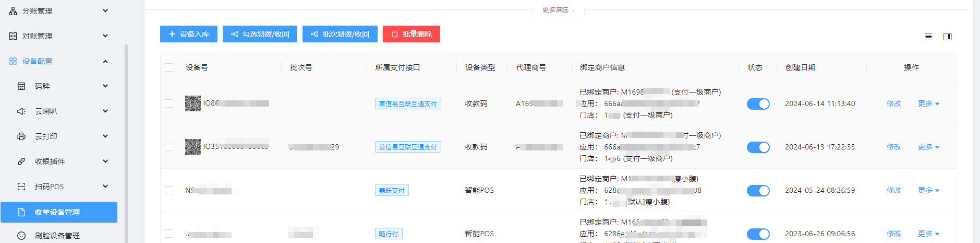The height and width of the screenshot is (243, 980).
Task: Click the table density icon
Action: pyautogui.click(x=928, y=37)
